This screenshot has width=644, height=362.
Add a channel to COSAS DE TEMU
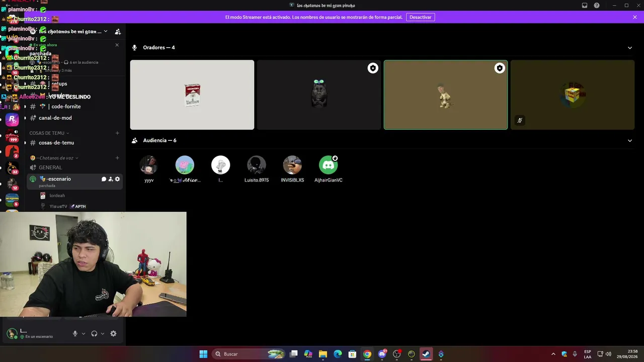[117, 133]
